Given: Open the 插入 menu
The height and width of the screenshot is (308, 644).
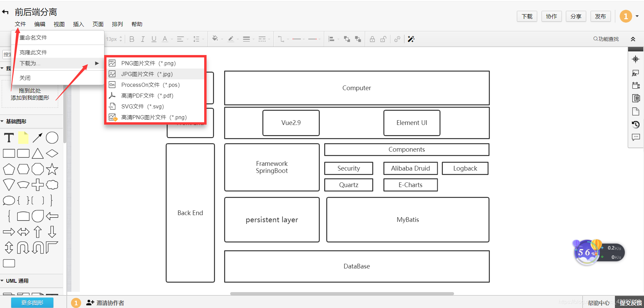Looking at the screenshot, I should click(x=78, y=24).
